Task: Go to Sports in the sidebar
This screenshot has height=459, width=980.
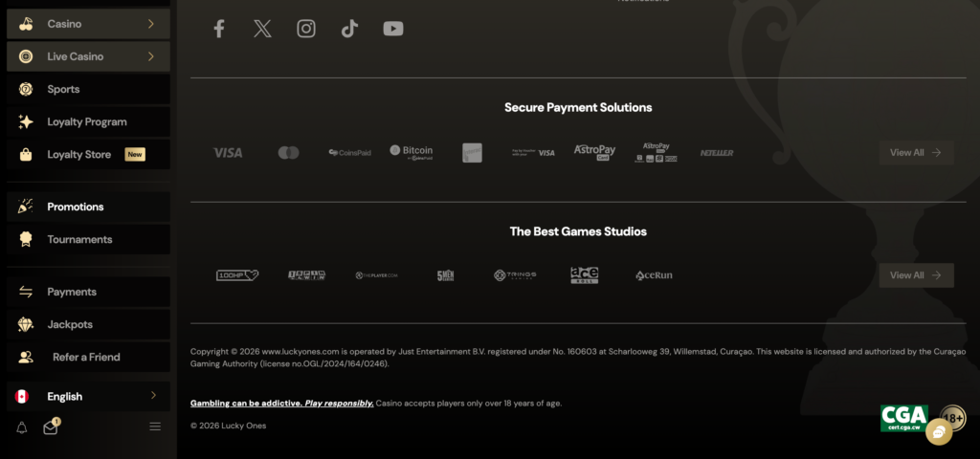Action: (88, 89)
